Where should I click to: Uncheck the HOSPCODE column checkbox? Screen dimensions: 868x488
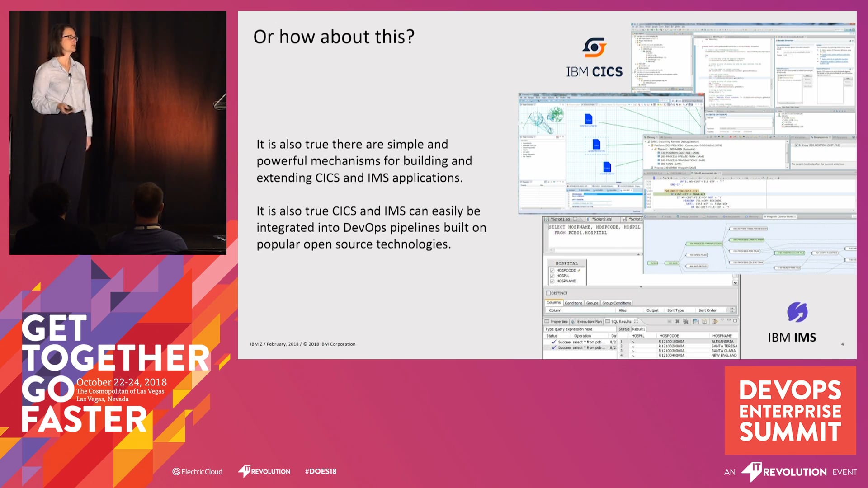(x=552, y=270)
